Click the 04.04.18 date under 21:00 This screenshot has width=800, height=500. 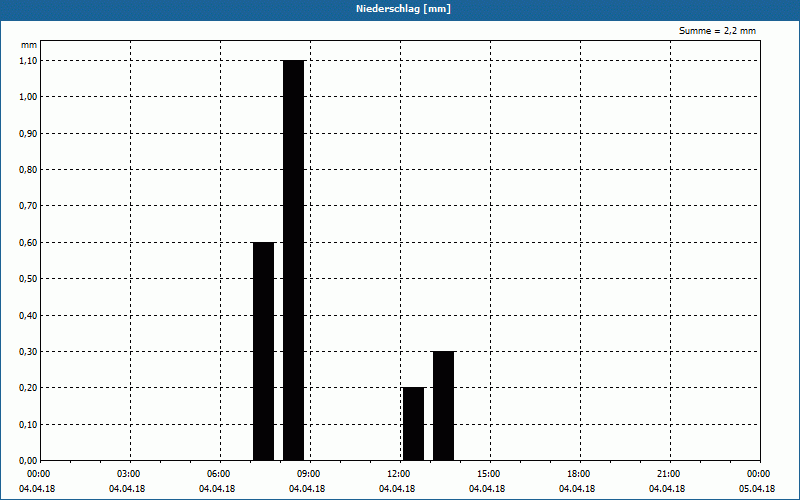[x=667, y=489]
